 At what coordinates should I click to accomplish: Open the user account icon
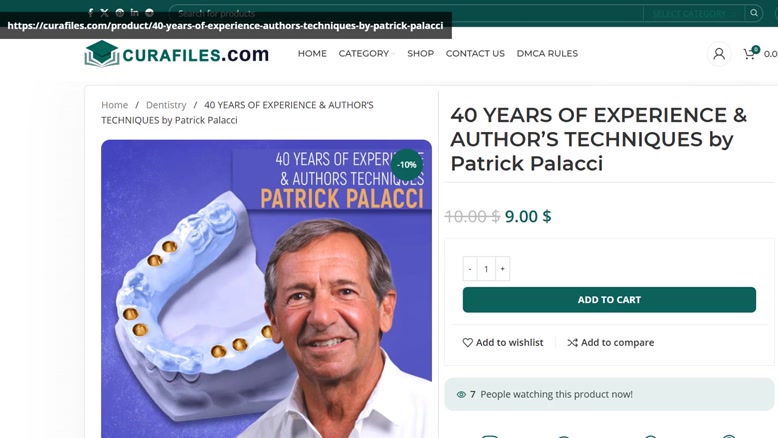718,54
